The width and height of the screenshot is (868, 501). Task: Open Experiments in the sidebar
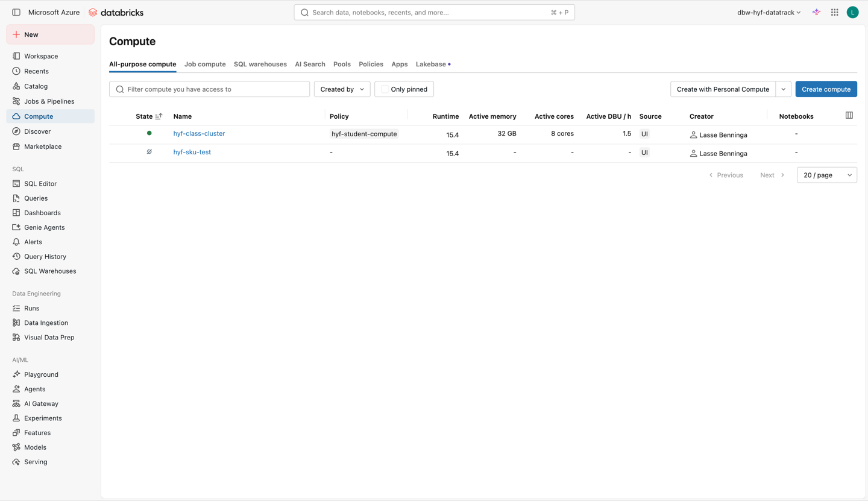[50, 418]
